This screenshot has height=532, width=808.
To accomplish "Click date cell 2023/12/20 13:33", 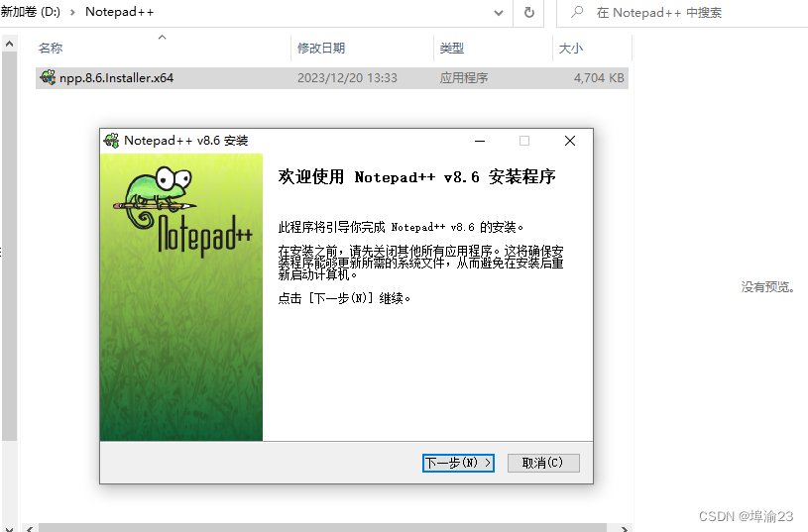I will coord(347,77).
